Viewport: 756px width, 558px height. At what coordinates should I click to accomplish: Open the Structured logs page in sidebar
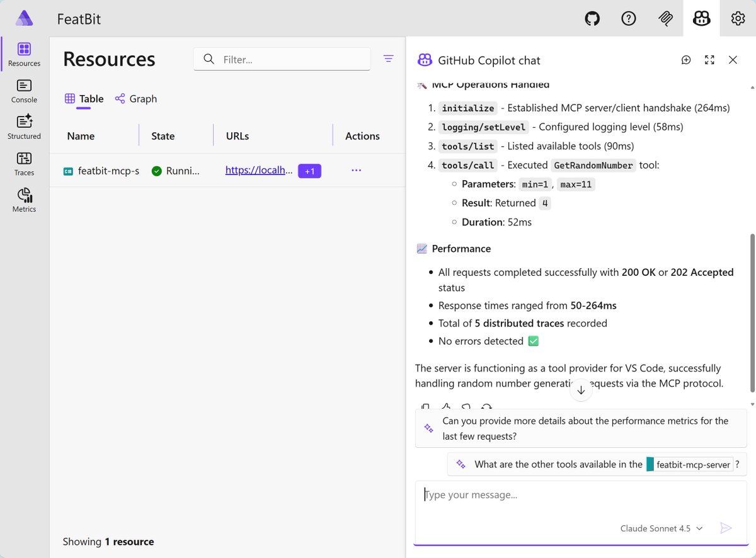tap(25, 127)
